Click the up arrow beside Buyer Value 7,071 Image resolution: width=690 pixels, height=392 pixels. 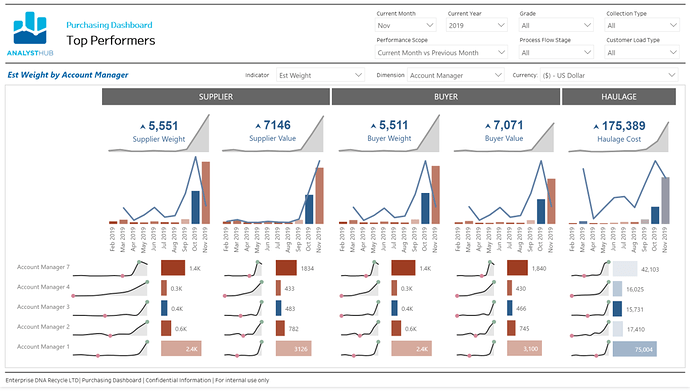click(x=488, y=126)
